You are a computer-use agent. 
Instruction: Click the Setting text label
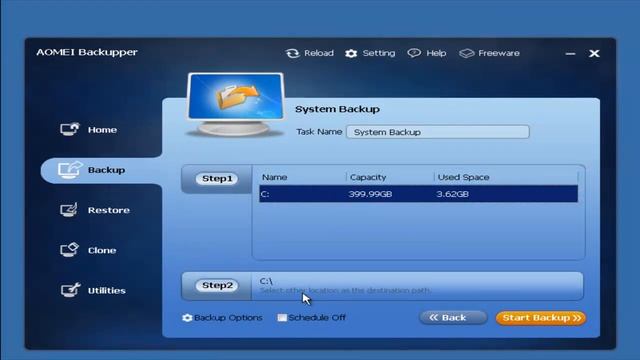click(378, 53)
